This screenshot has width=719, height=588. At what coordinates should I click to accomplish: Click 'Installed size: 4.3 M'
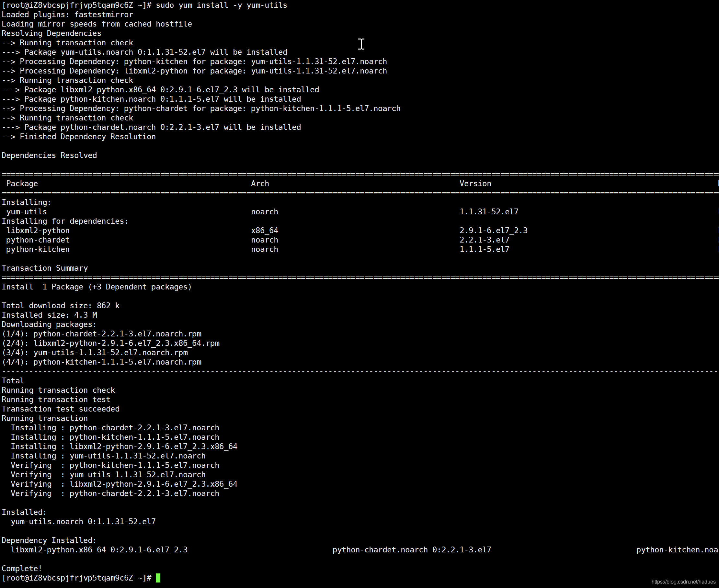tap(49, 315)
